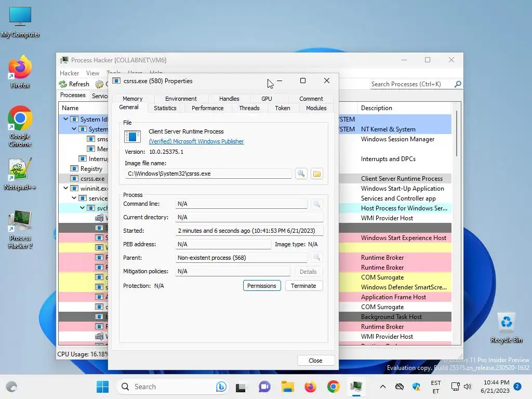
Task: Click Parent process field
Action: coord(241,258)
